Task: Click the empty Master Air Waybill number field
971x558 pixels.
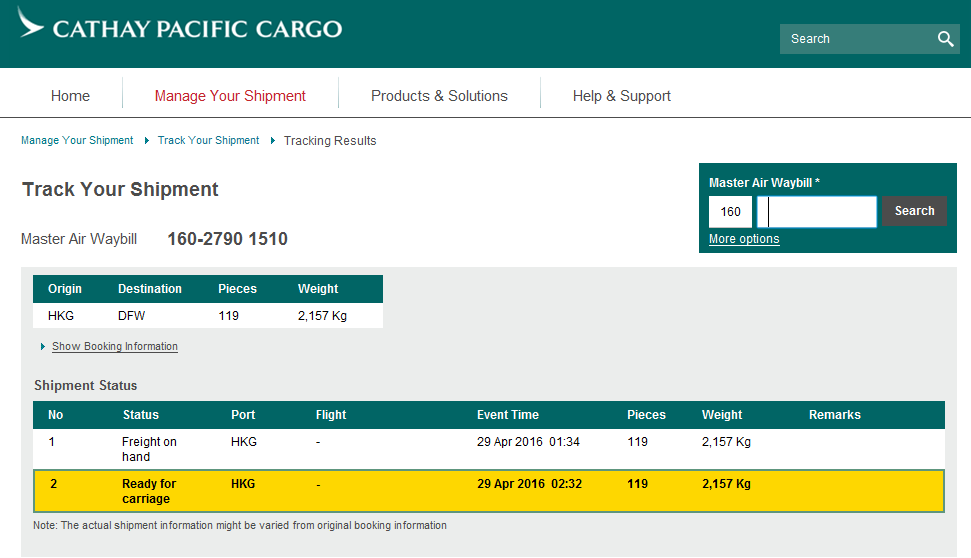Action: pyautogui.click(x=817, y=212)
